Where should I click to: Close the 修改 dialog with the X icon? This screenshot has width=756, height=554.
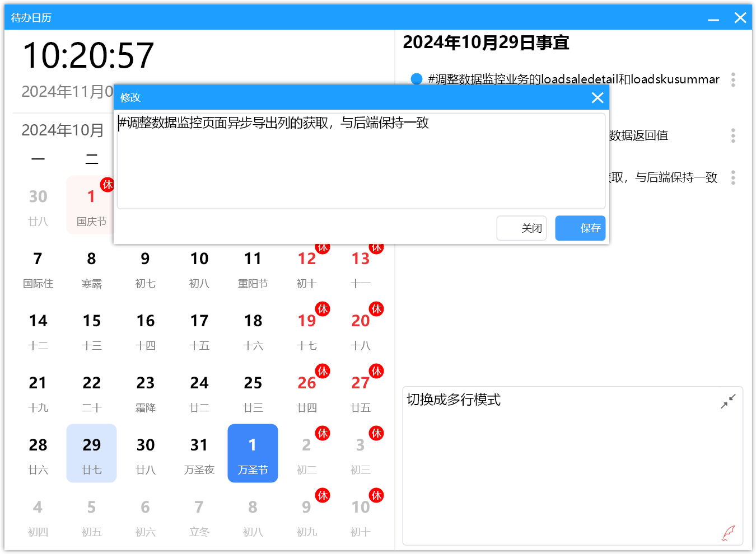[x=598, y=97]
